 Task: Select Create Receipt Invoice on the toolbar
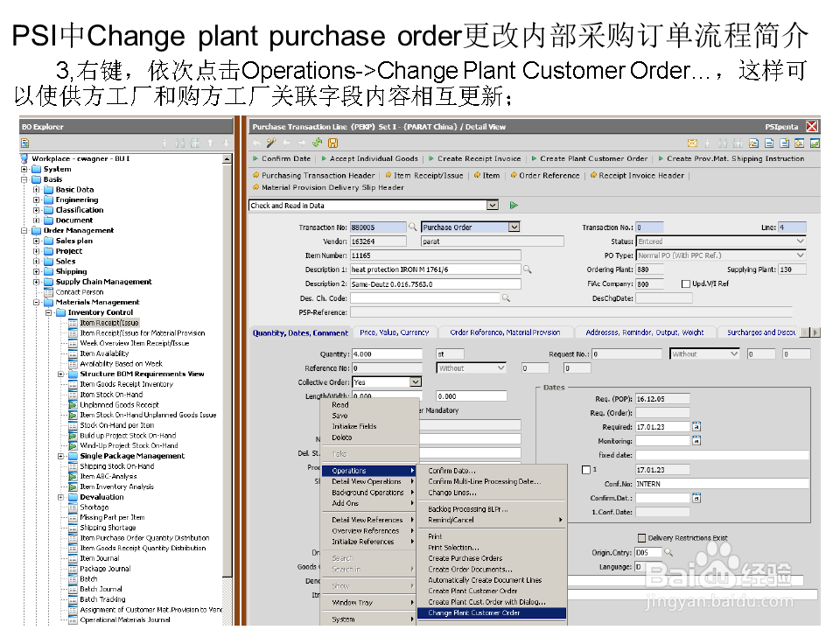click(x=477, y=157)
